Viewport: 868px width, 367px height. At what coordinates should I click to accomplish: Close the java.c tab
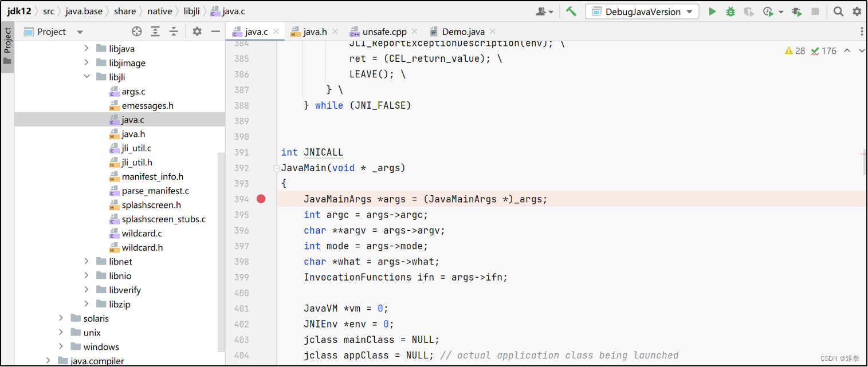276,31
